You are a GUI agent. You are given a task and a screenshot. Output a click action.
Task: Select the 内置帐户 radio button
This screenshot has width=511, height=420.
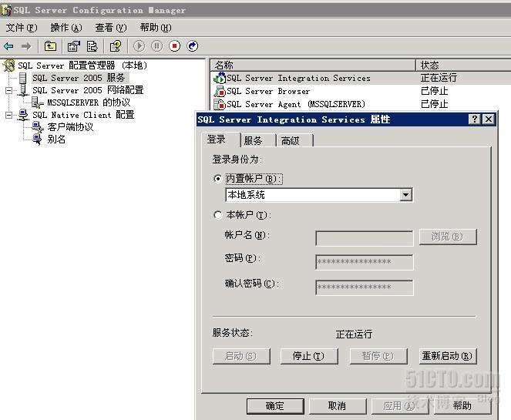tap(217, 179)
